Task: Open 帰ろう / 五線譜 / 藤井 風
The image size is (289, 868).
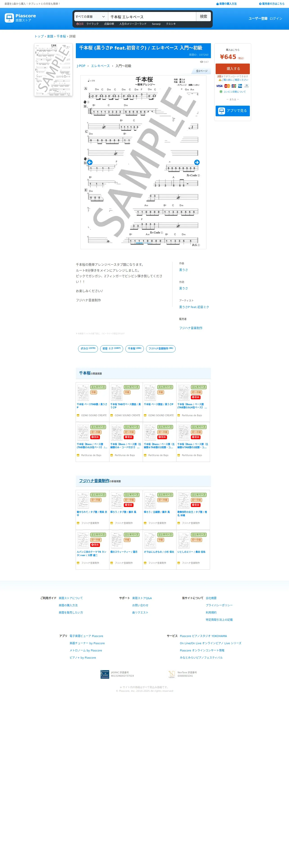Action: tap(157, 512)
